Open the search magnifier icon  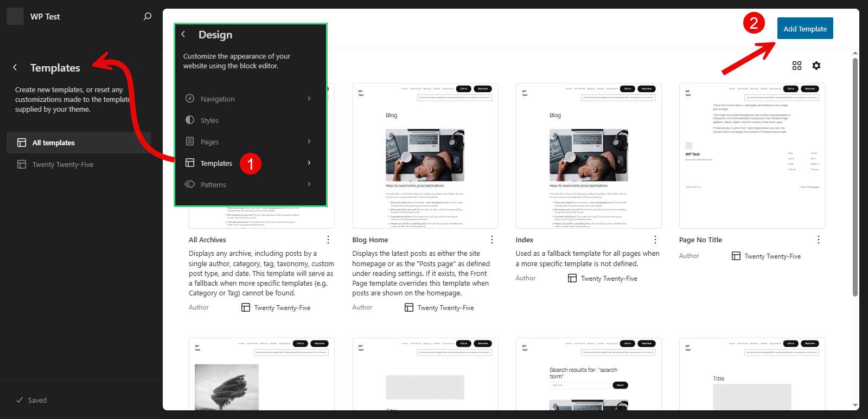pyautogui.click(x=147, y=17)
